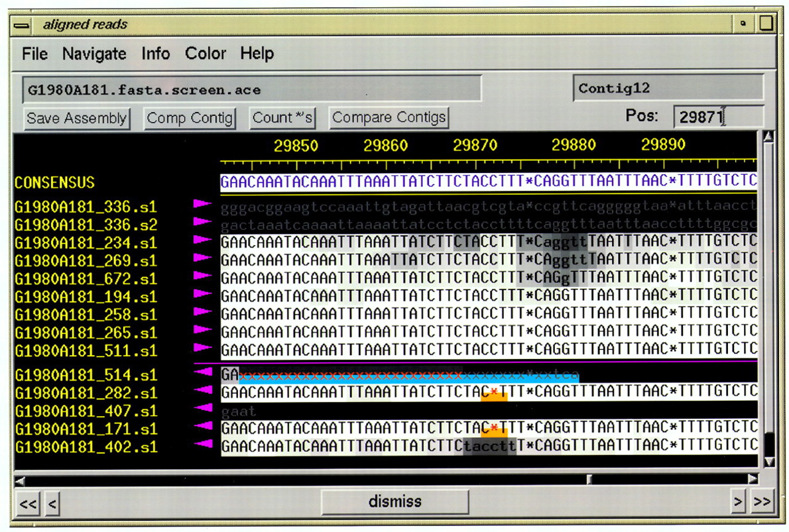789x532 pixels.
Task: Step left with the < button
Action: click(52, 503)
